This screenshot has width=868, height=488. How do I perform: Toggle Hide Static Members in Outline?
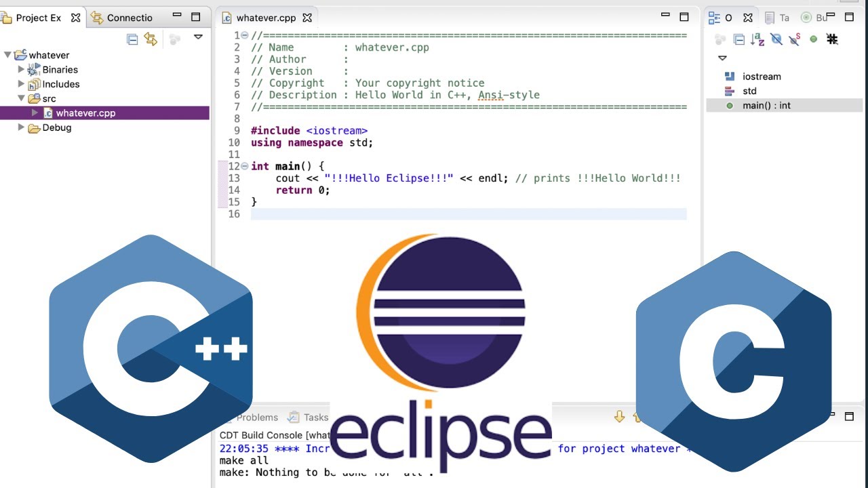(795, 39)
